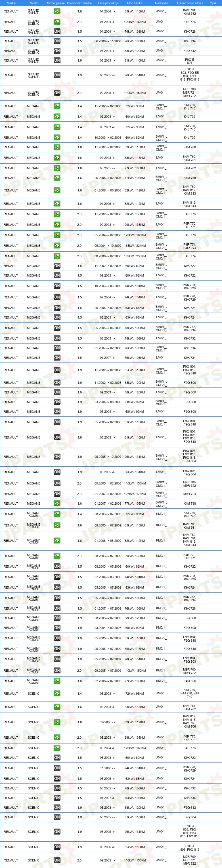The image size is (222, 868).
Task: Select the '08.2003 -> 05.2006' production years
Action: coord(108,566)
